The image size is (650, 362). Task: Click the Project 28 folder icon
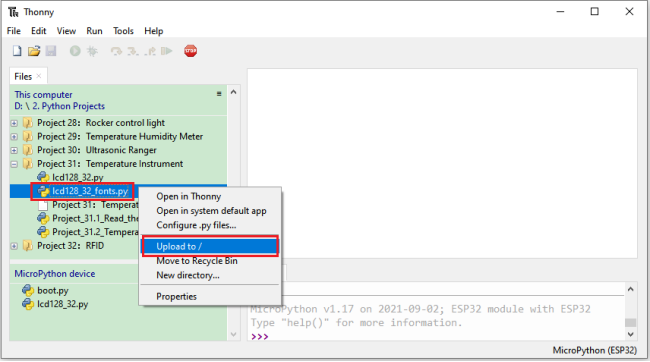[28, 123]
